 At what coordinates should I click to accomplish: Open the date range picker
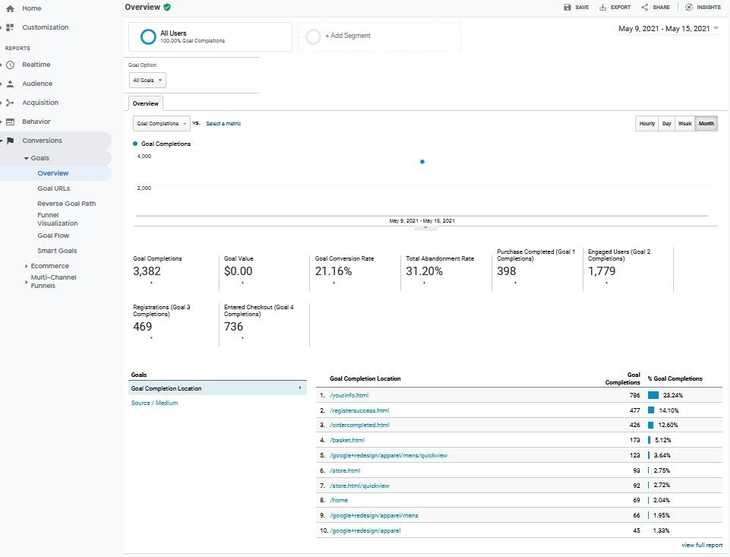668,29
